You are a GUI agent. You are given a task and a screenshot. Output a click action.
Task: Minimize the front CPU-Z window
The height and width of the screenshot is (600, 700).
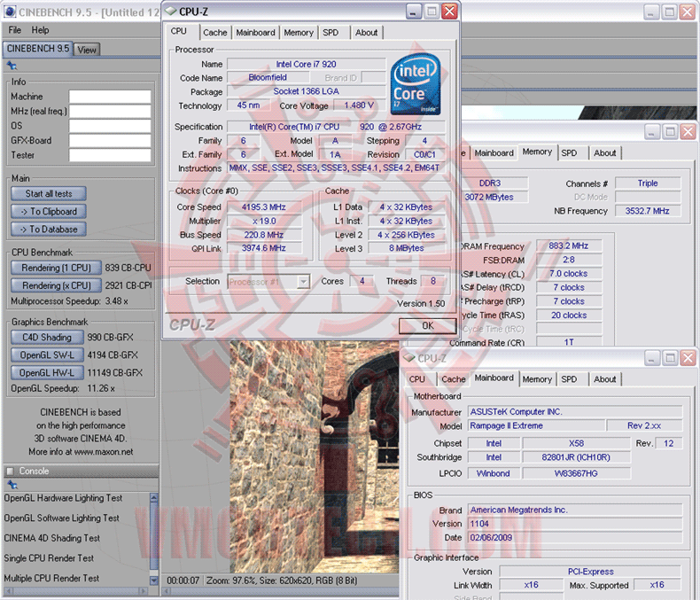point(414,12)
